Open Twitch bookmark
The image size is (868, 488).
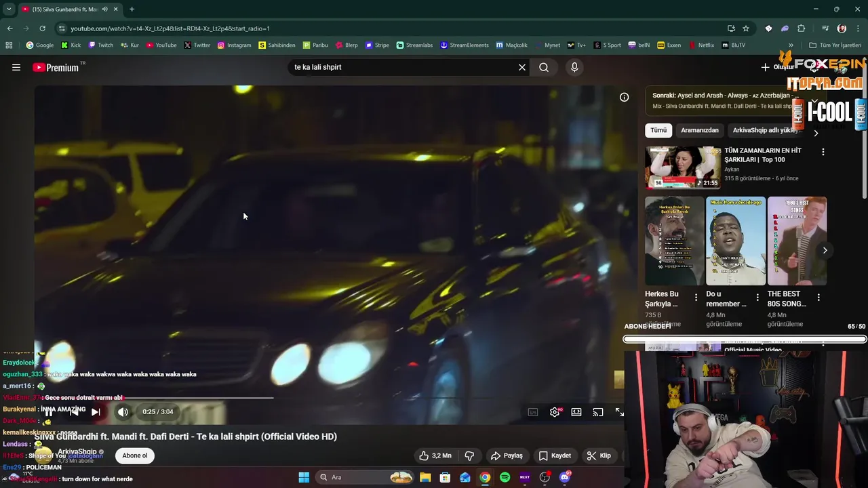click(101, 45)
